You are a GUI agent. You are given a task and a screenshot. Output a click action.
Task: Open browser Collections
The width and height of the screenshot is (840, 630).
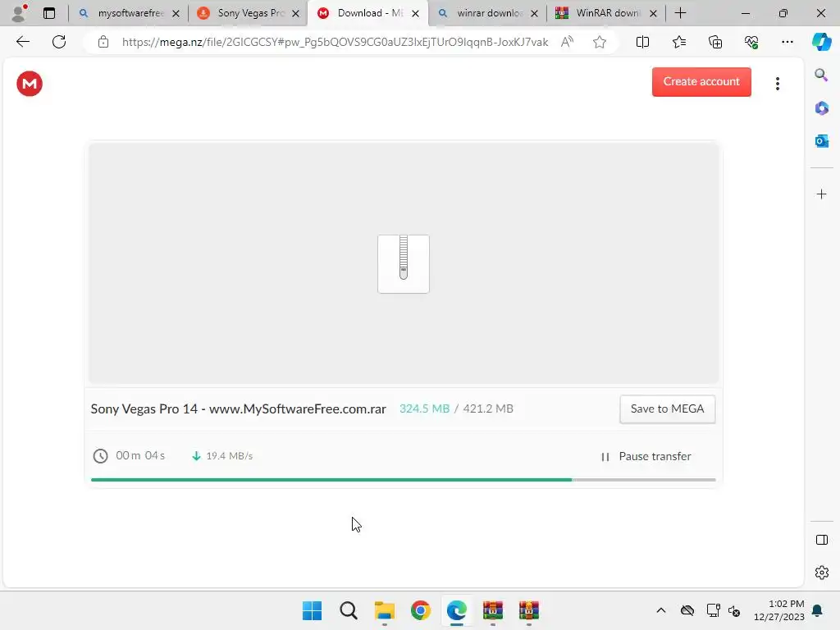tap(715, 42)
